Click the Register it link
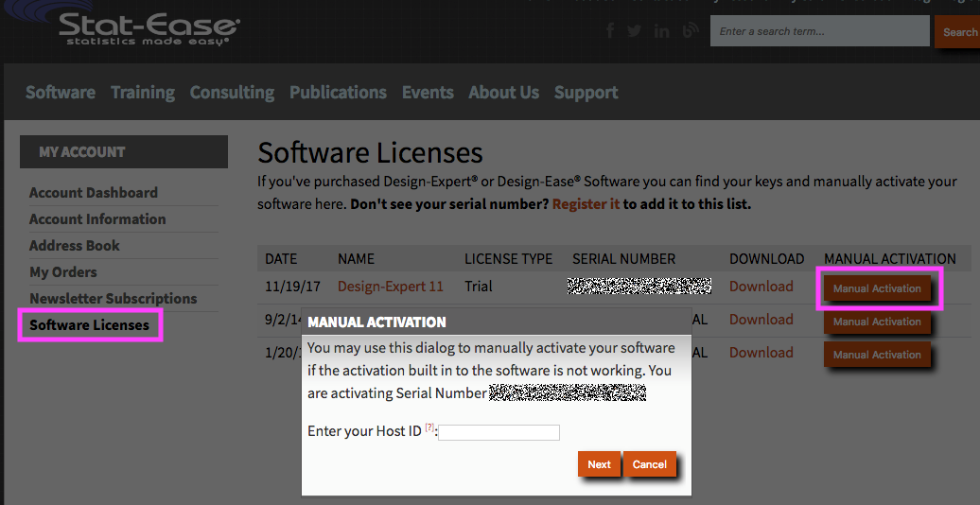The width and height of the screenshot is (980, 505). point(586,204)
